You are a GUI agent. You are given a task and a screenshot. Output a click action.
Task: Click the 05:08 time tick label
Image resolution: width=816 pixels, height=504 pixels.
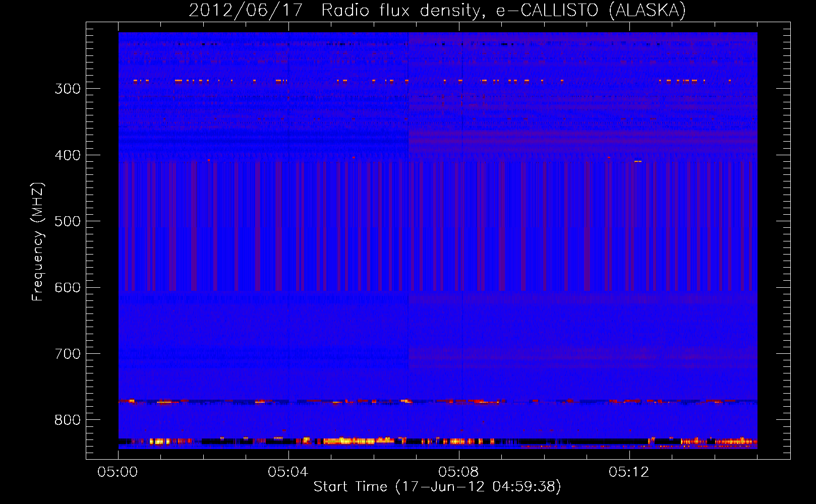(458, 472)
